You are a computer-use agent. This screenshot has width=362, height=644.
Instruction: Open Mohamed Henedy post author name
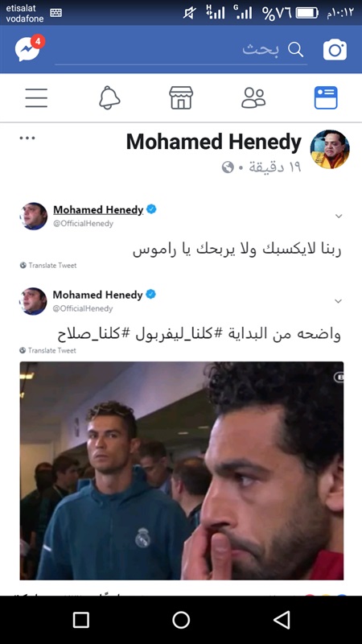(214, 142)
